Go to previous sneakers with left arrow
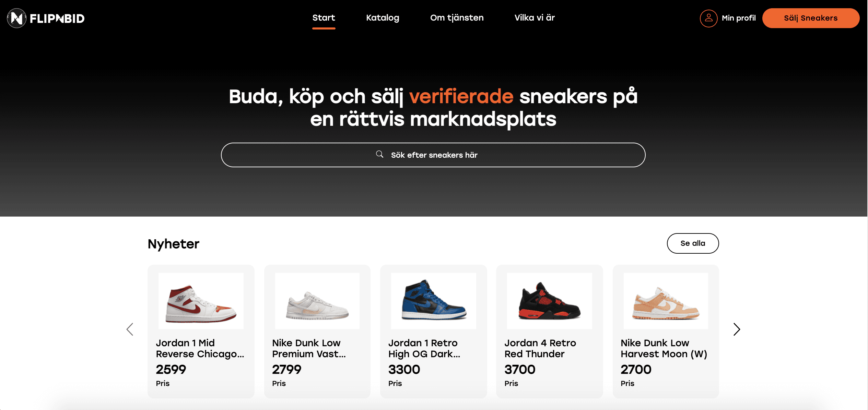 click(x=130, y=329)
